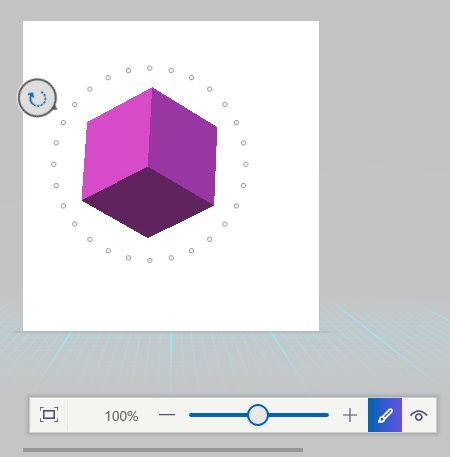Click blank white canvas below the cube
The image size is (450, 457).
(x=171, y=297)
